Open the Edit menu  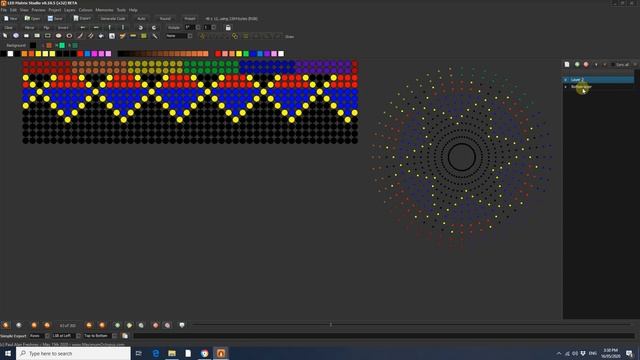coord(13,10)
